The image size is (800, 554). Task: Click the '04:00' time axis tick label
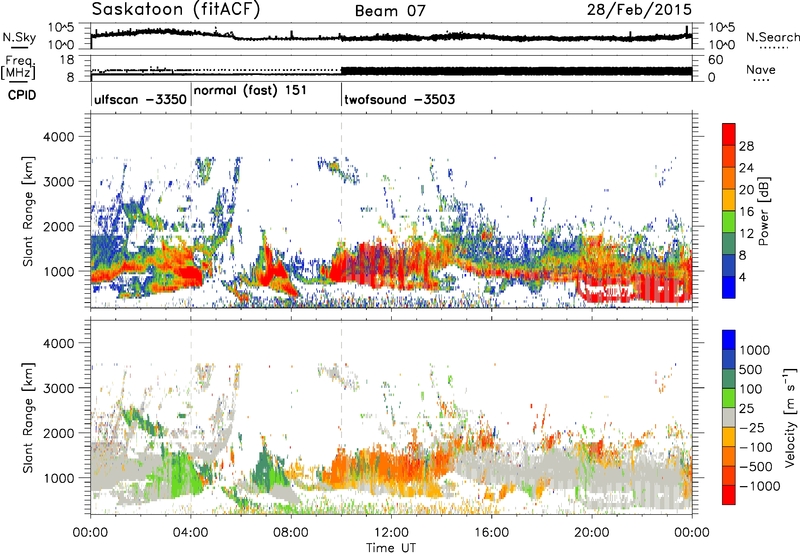pyautogui.click(x=191, y=533)
